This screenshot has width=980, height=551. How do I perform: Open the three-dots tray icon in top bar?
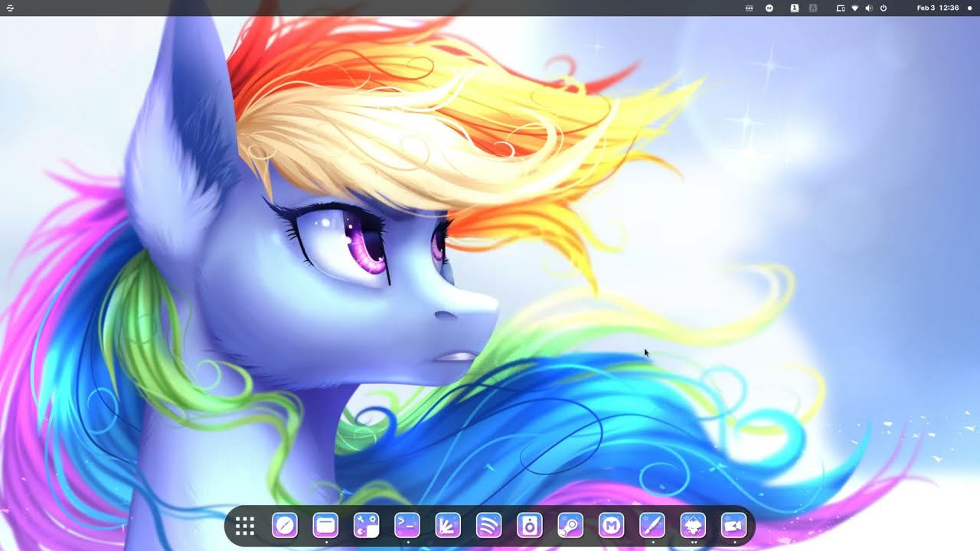pos(750,8)
